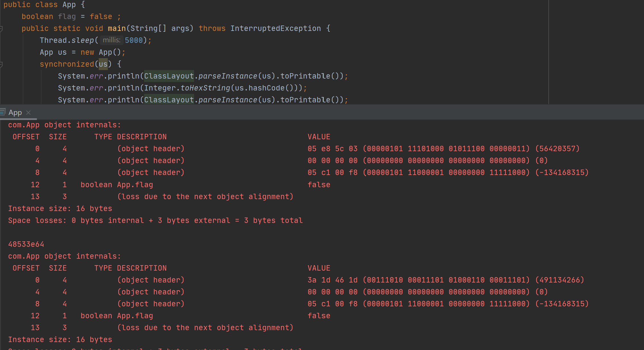Click the flag field declaration
The width and height of the screenshot is (644, 350).
coord(67,16)
